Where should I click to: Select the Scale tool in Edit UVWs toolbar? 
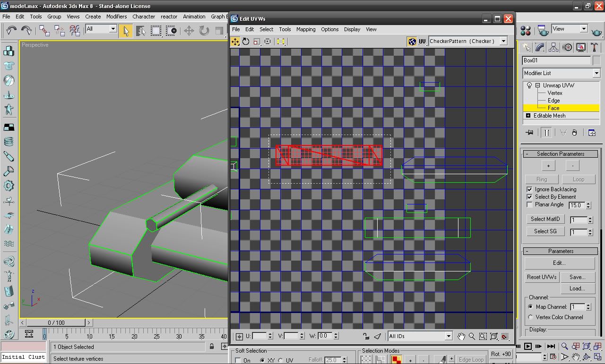257,42
